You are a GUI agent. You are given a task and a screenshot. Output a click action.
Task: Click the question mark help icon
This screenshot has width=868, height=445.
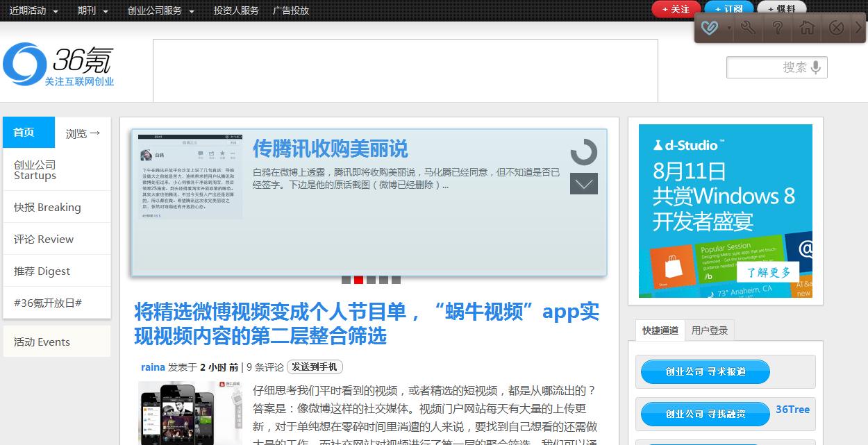[x=778, y=28]
